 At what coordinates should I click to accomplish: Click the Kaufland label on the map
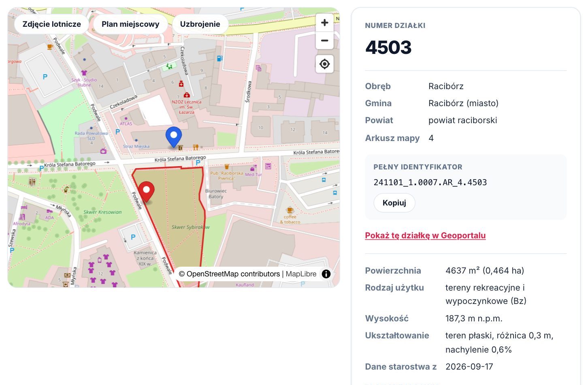[245, 285]
